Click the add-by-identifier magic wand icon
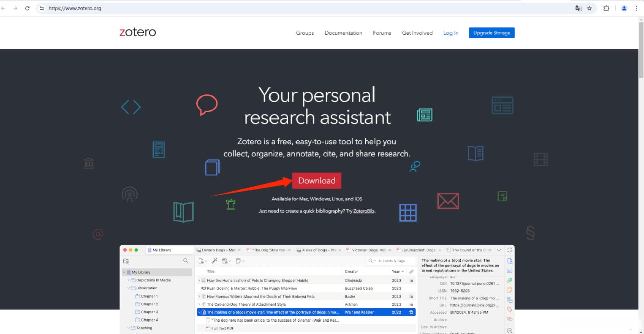Screen dimensions: 644x334 (x=214, y=261)
